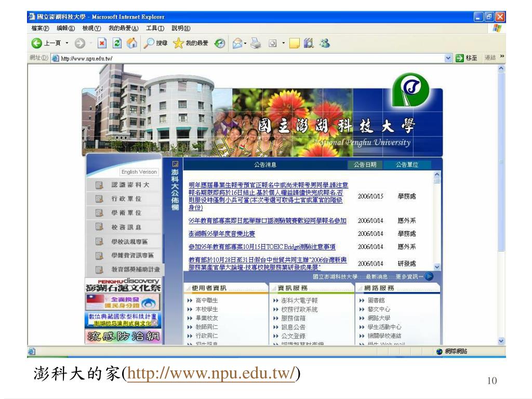Expand the address bar URL dropdown

point(448,58)
